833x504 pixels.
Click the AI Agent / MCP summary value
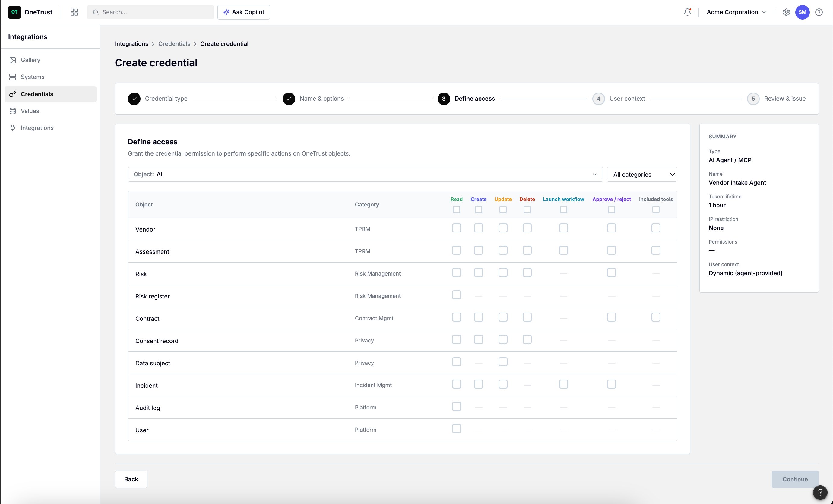pos(730,160)
